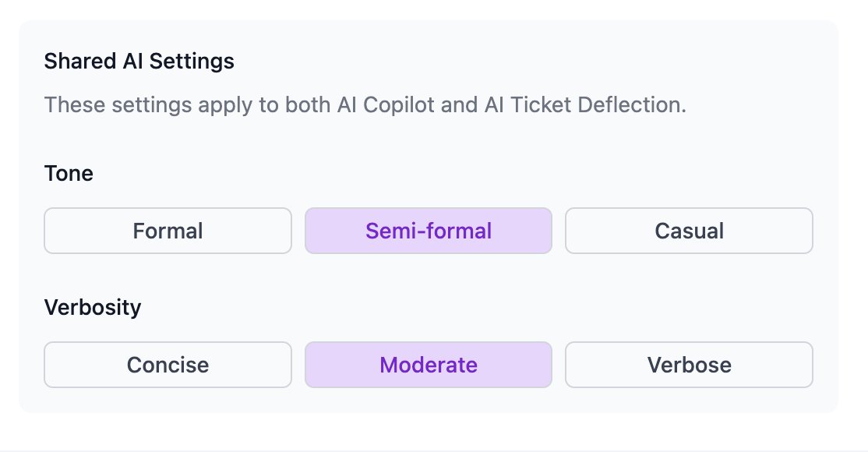Click the Shared AI Settings heading
The height and width of the screenshot is (452, 868).
pyautogui.click(x=139, y=62)
